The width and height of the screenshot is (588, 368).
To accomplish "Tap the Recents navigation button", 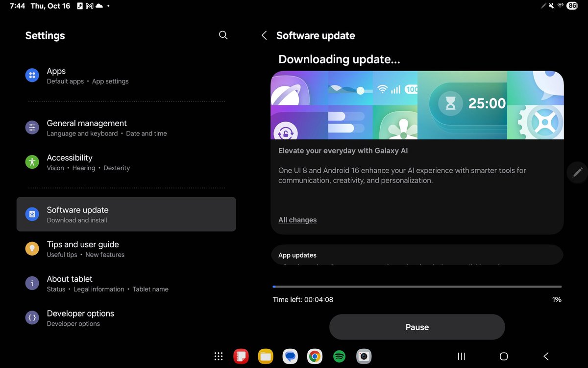I will point(461,357).
